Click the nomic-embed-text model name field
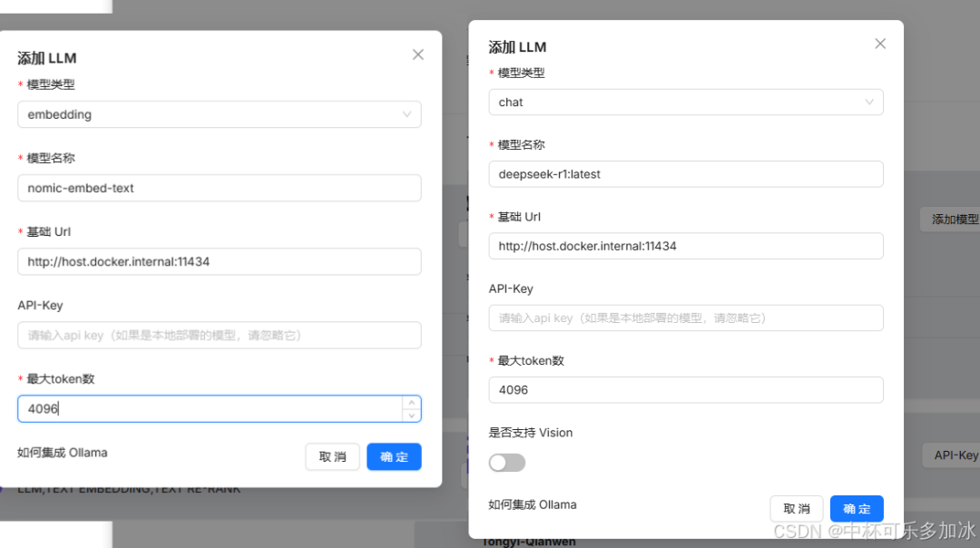This screenshot has width=980, height=548. click(219, 188)
